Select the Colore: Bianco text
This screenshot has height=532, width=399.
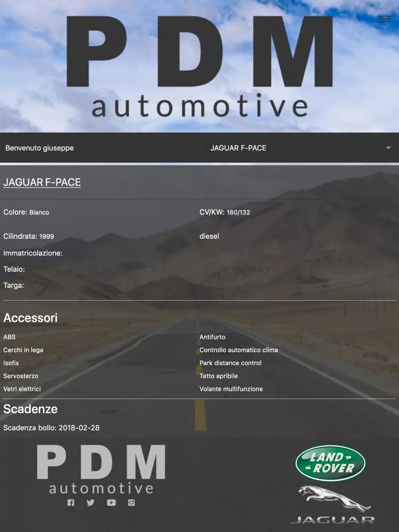[26, 212]
